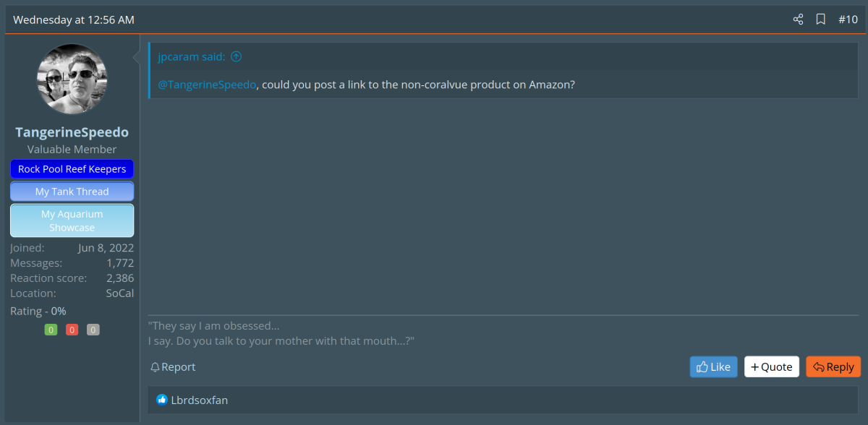This screenshot has height=425, width=868.
Task: Open the TangerineSpeedo username profile link
Action: click(x=72, y=132)
